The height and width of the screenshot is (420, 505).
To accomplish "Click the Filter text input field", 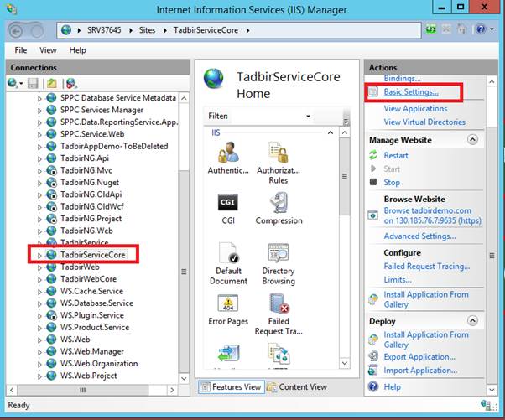I will point(266,117).
